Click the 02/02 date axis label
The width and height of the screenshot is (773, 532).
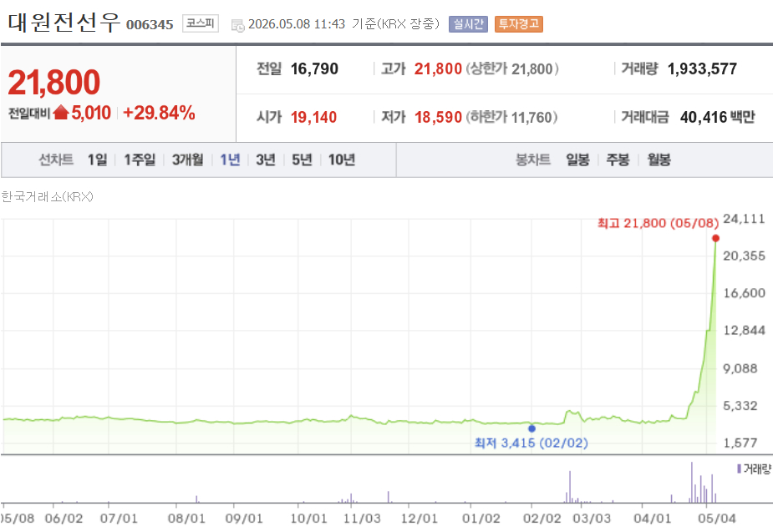(x=542, y=518)
